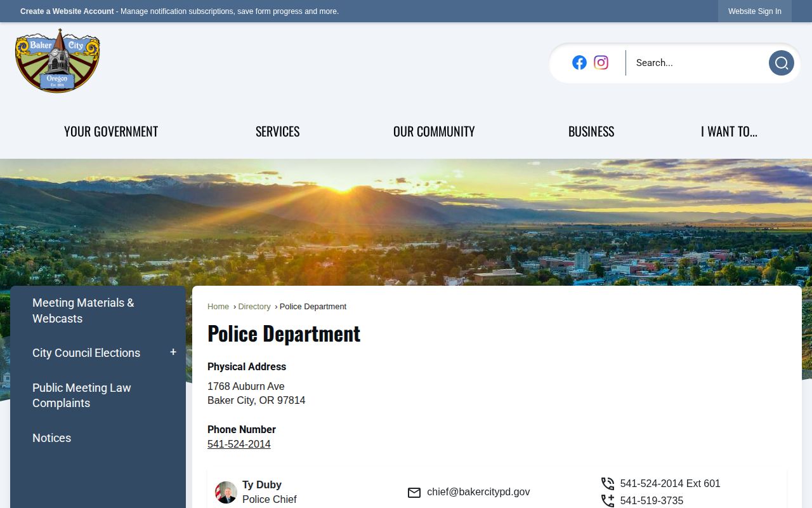The image size is (812, 508).
Task: Open the Business menu
Action: [x=591, y=131]
